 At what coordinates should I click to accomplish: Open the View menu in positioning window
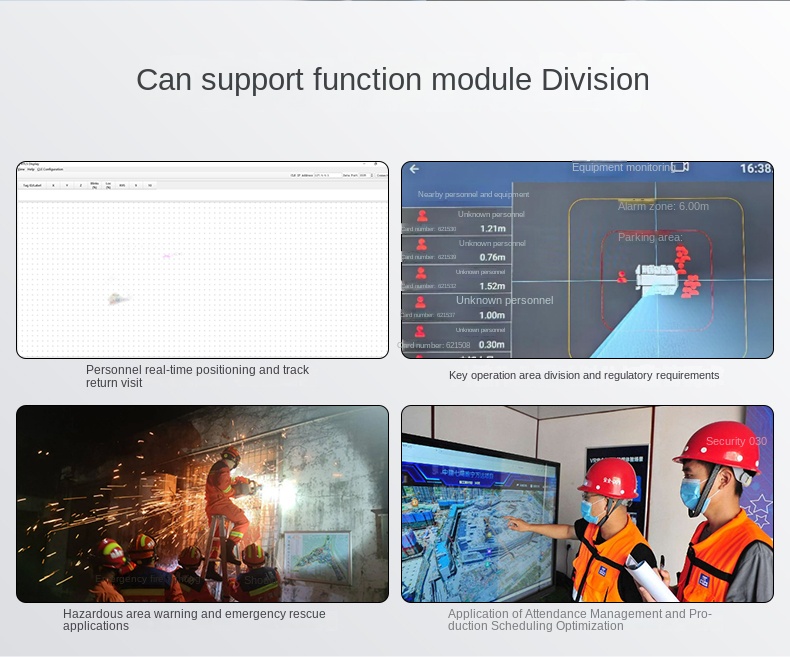tap(21, 169)
